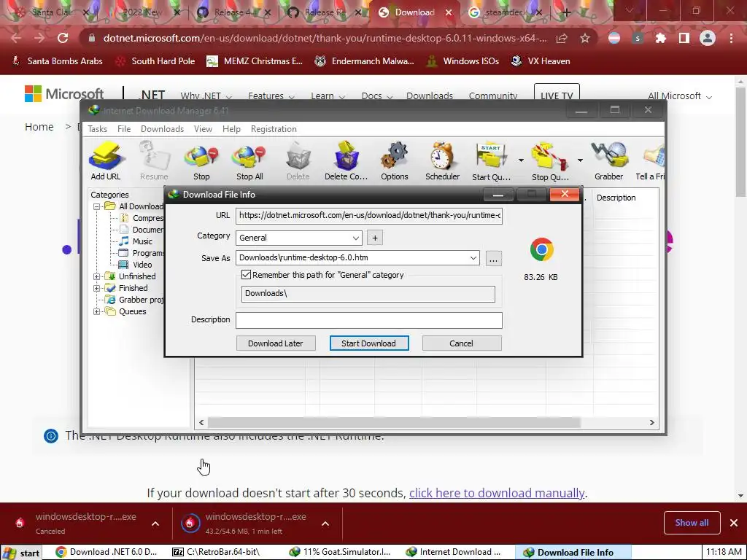Expand the Finished tree node
This screenshot has width=747, height=560.
[x=97, y=288]
